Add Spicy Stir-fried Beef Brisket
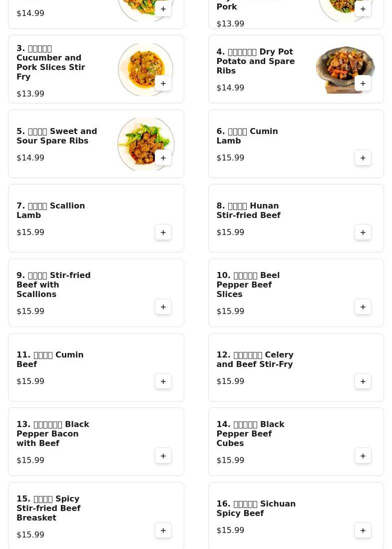The image size is (392, 549). [x=163, y=530]
